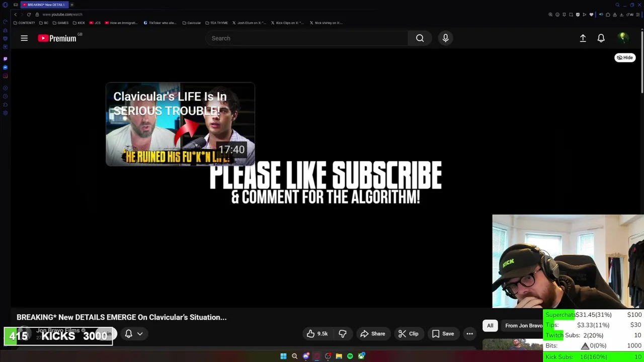Open the downloads icon in browser toolbar
This screenshot has width=644, height=362.
(621, 15)
